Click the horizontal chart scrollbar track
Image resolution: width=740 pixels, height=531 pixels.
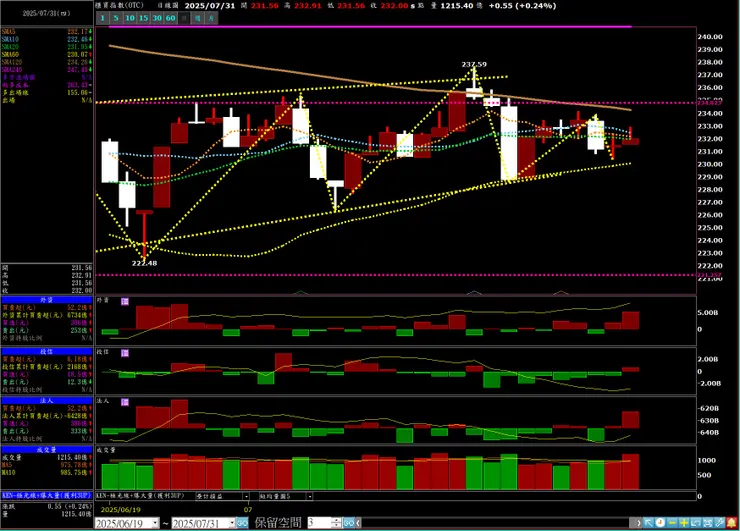click(496, 523)
